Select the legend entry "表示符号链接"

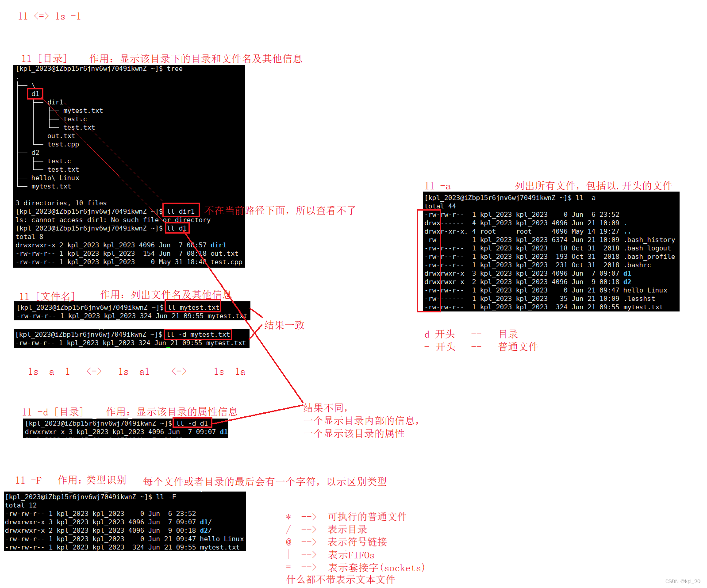coord(357,542)
